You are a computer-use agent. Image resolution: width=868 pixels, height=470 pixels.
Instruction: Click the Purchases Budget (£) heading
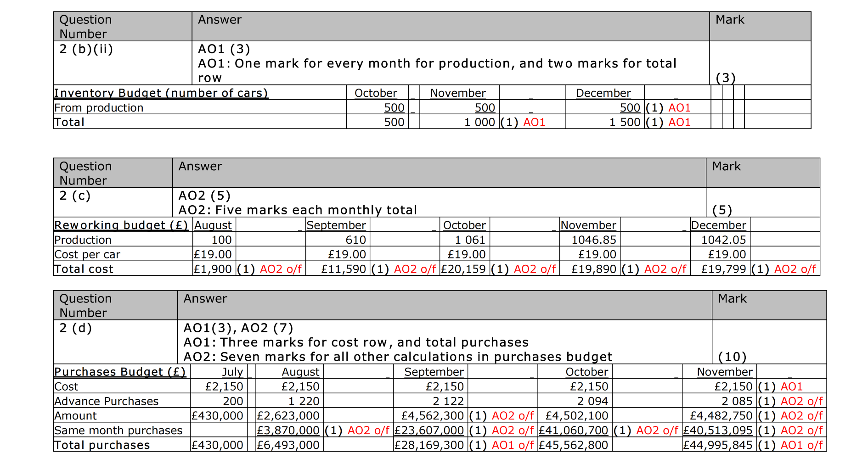pos(120,372)
